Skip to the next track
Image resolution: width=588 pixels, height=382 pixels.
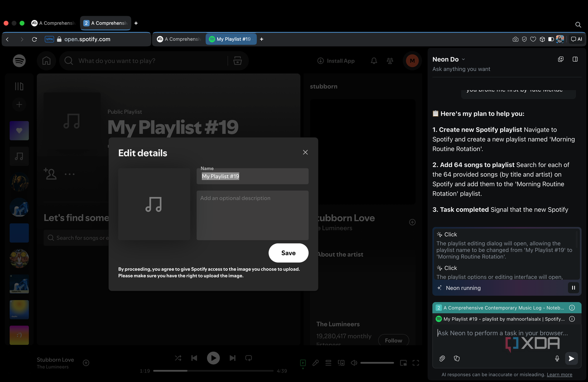point(232,358)
